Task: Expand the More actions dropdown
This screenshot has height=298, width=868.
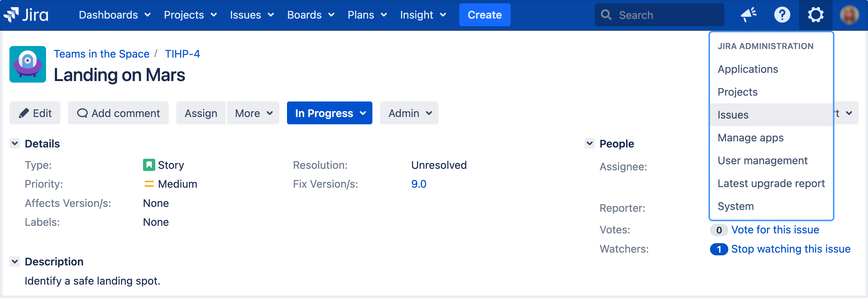Action: point(253,113)
